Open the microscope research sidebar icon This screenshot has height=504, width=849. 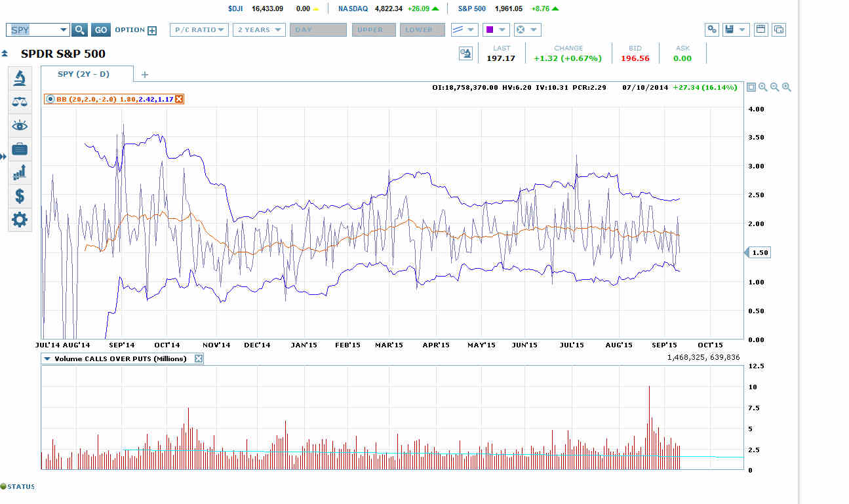point(20,78)
